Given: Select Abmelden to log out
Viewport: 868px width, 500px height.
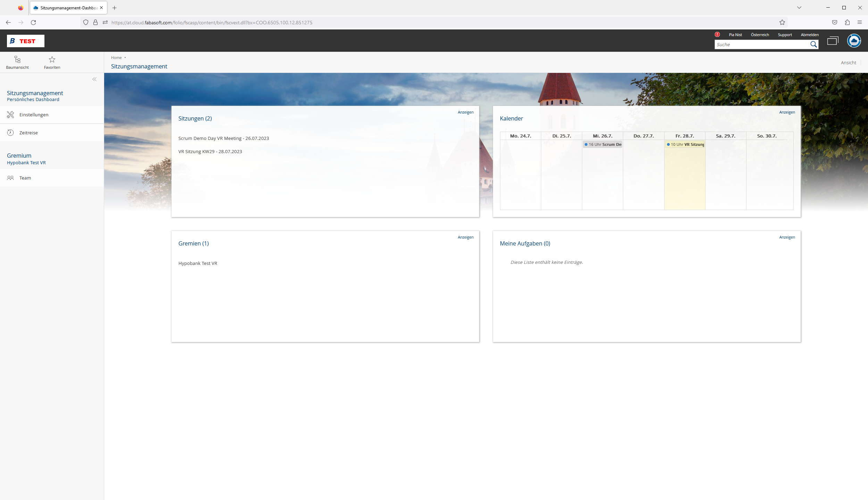Looking at the screenshot, I should [809, 34].
